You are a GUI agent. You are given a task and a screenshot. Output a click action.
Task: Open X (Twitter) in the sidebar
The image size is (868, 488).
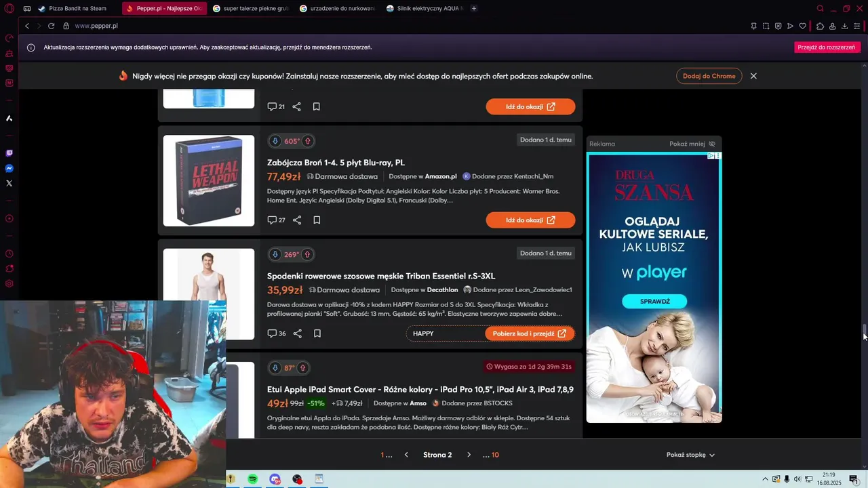(x=9, y=183)
